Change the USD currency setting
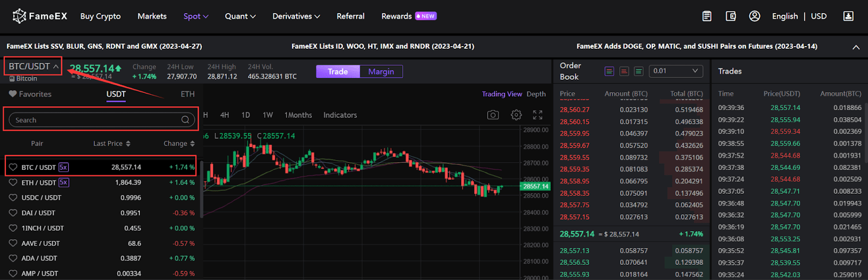 819,16
